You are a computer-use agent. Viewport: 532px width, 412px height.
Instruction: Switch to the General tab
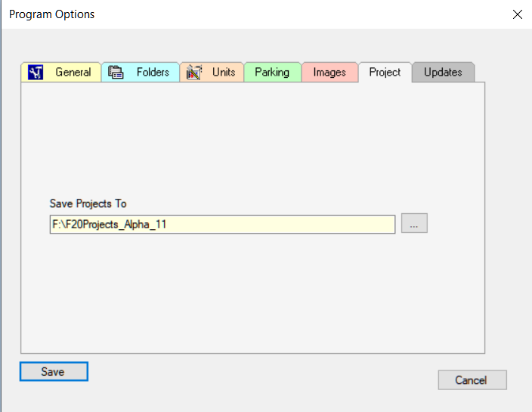[x=61, y=73]
